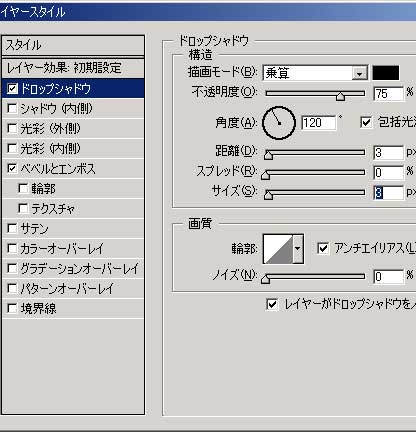This screenshot has width=416, height=432.
Task: Click the サイズ value input field
Action: coord(388,193)
